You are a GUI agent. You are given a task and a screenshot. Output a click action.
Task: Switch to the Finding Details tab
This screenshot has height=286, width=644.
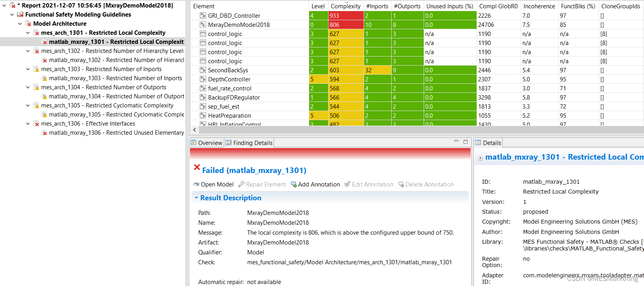click(249, 143)
